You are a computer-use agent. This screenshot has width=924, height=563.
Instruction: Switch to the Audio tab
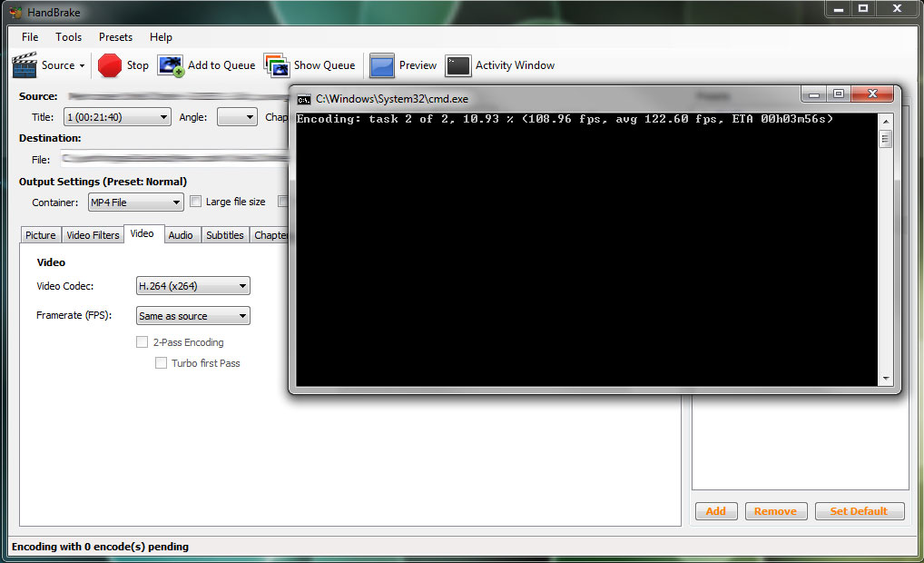point(181,234)
